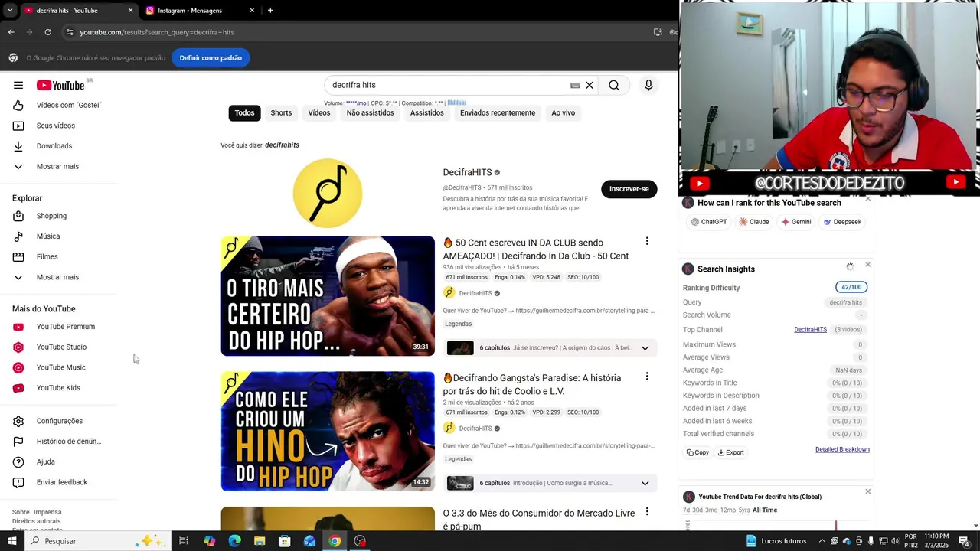Open a new Chrome tab

[x=270, y=11]
